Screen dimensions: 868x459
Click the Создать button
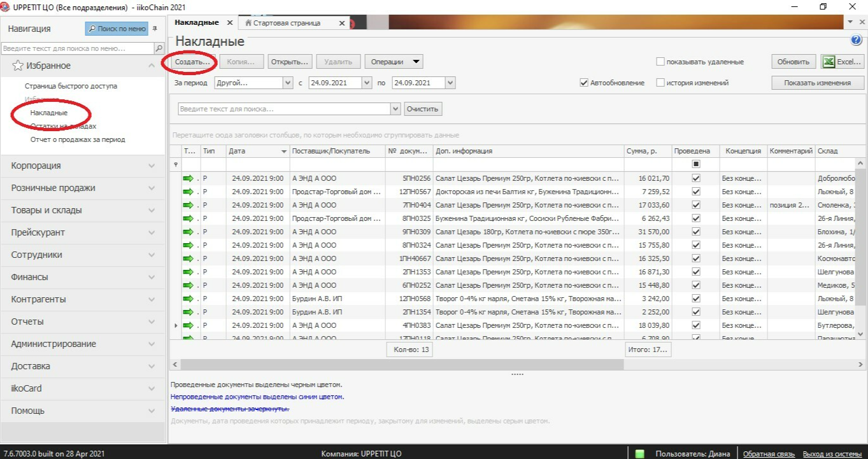coord(192,62)
